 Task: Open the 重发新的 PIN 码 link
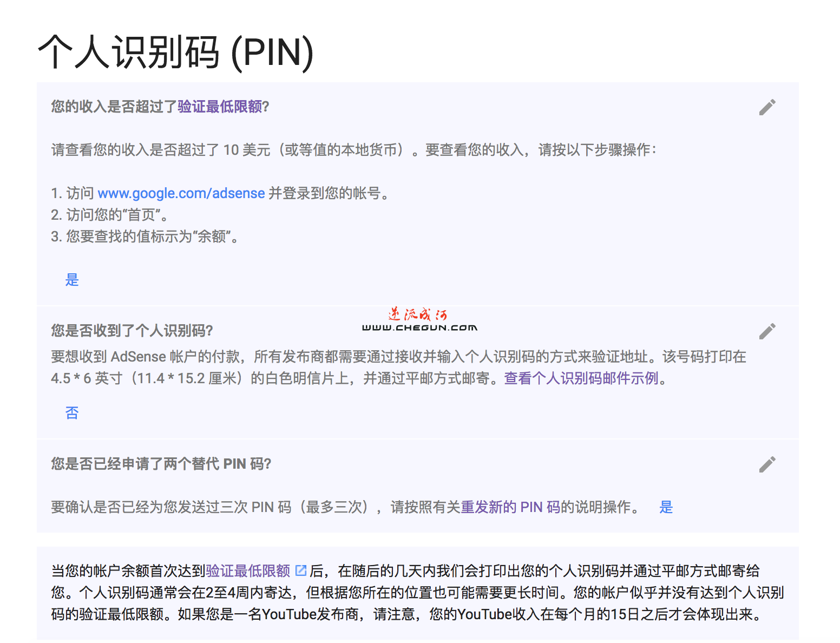pos(510,507)
